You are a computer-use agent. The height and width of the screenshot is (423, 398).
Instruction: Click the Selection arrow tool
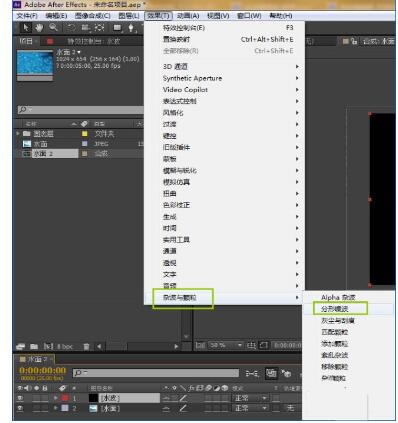(x=25, y=28)
